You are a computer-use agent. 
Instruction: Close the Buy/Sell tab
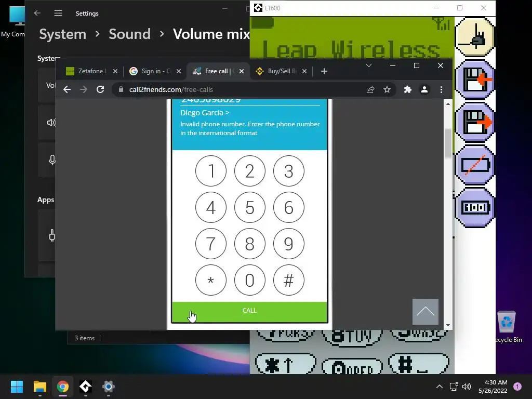(x=304, y=71)
